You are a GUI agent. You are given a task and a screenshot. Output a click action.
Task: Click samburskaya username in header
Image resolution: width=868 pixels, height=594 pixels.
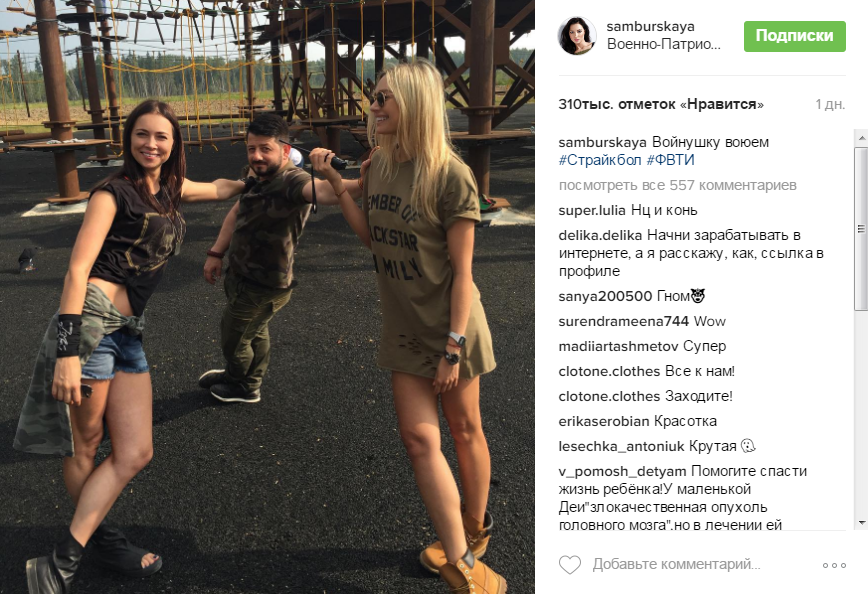point(650,26)
